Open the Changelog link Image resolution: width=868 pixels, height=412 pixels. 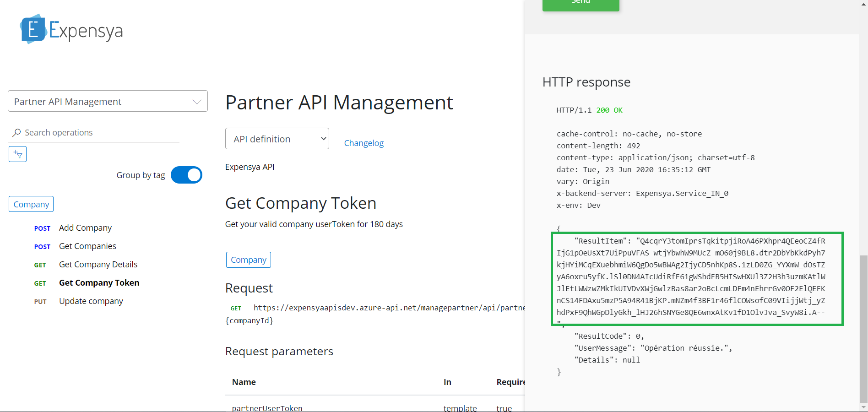coord(364,143)
